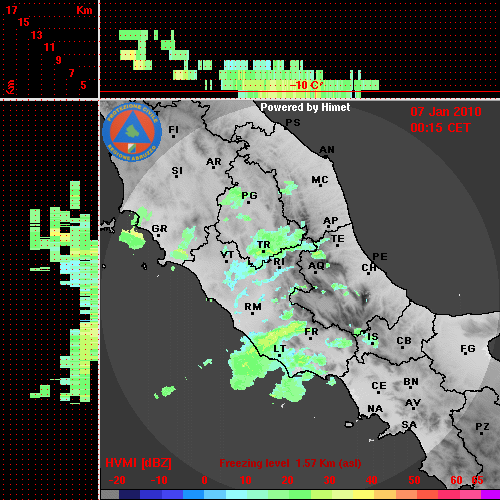Click the 0 dBZ scale value
The height and width of the screenshot is (500, 500).
[204, 480]
